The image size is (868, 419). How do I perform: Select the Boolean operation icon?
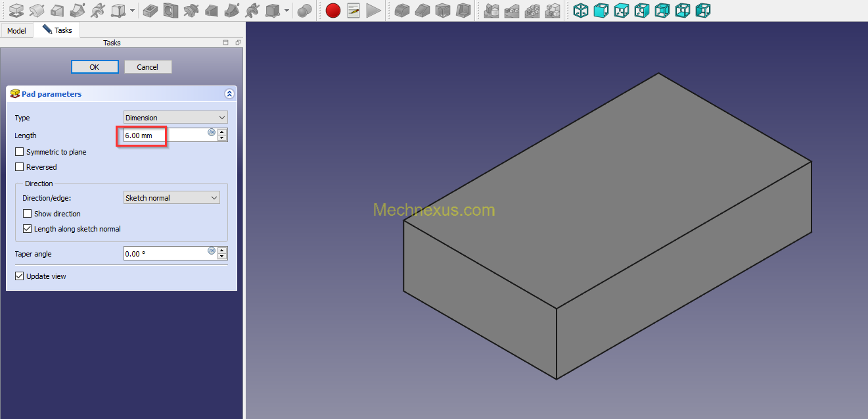click(304, 11)
